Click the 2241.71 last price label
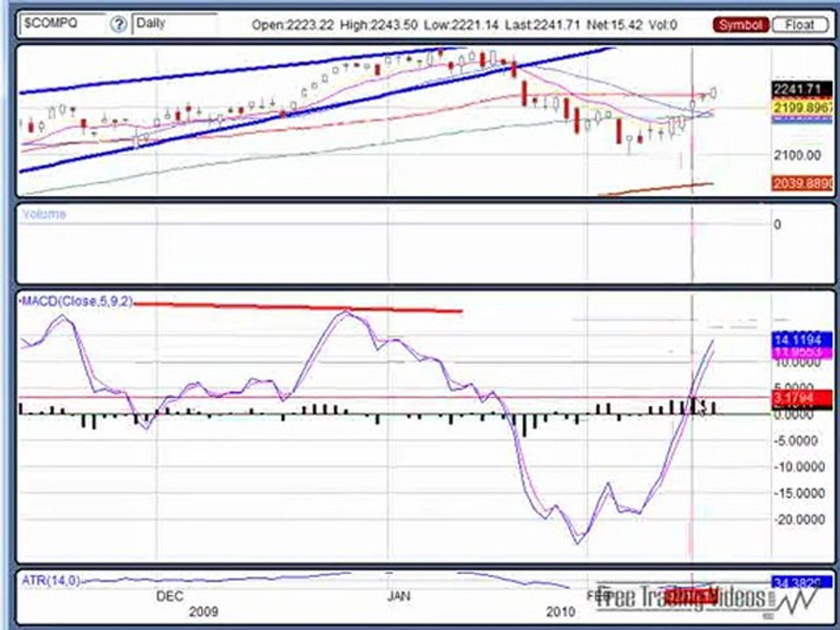This screenshot has height=630, width=840. (802, 89)
